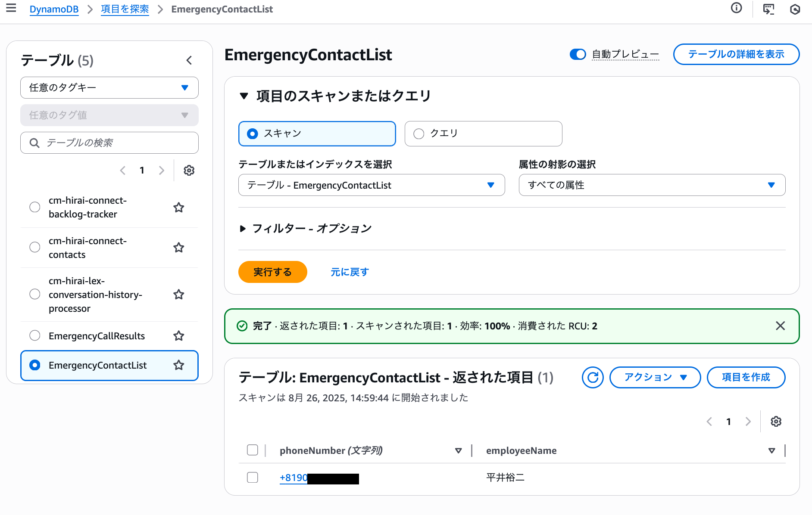The width and height of the screenshot is (812, 515).
Task: Select EmergencyCallResults radio button
Action: [x=35, y=335]
